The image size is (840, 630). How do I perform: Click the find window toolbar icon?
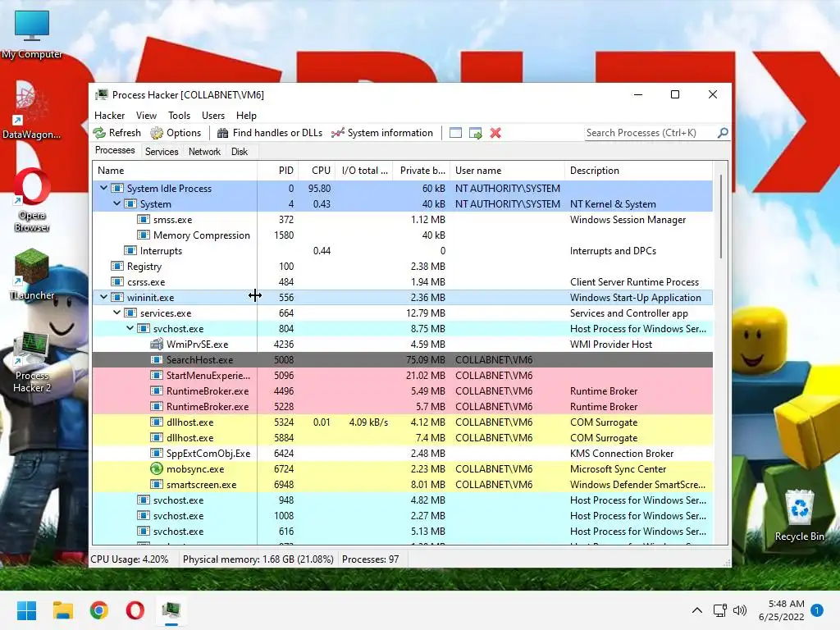[455, 133]
